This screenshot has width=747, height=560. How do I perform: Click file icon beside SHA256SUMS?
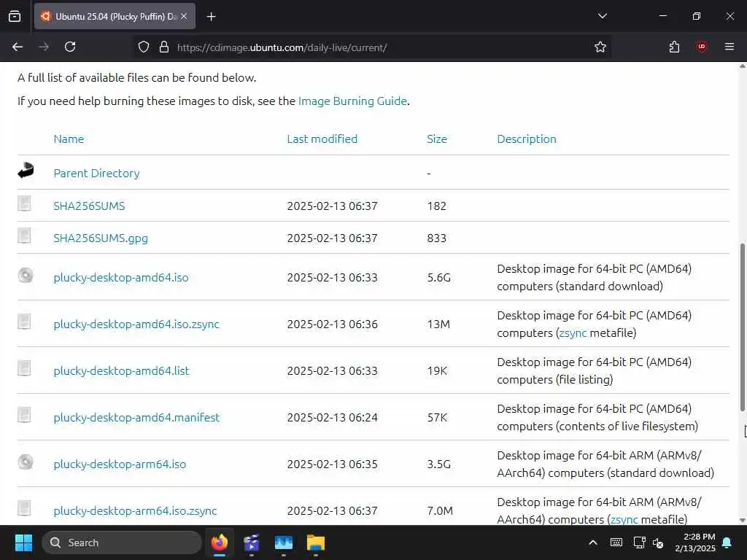24,203
